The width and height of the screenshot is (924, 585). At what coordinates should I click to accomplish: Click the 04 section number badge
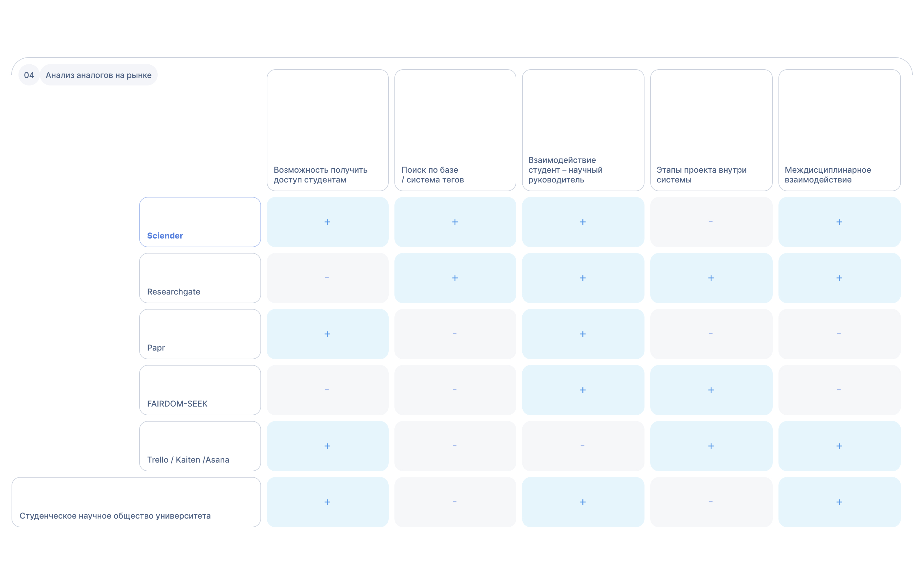click(29, 75)
